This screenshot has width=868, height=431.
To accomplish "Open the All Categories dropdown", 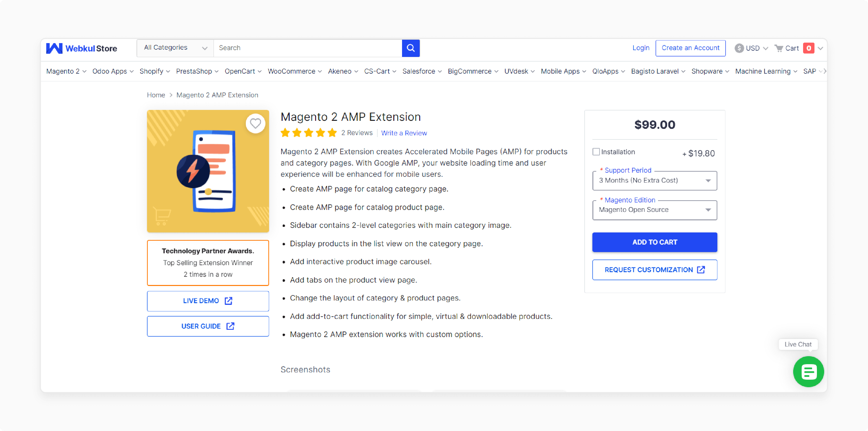I will click(x=175, y=48).
